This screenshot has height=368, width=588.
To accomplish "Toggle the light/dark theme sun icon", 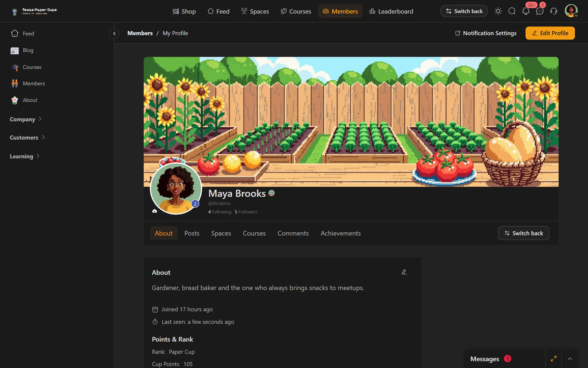I will tap(498, 11).
